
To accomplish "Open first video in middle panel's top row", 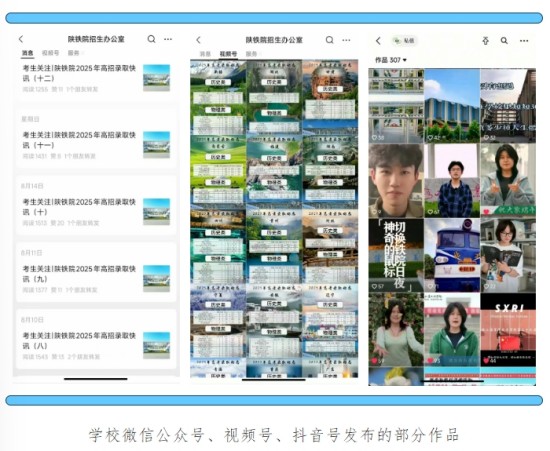I will coord(218,97).
